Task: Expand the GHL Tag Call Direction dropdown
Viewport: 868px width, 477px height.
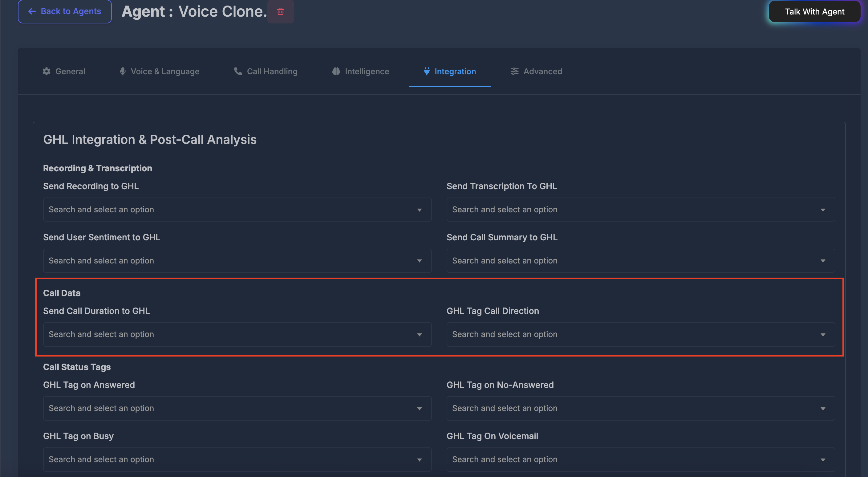Action: 640,334
